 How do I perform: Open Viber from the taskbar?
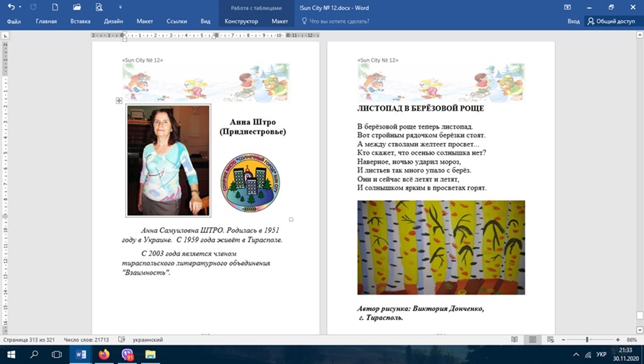[127, 354]
